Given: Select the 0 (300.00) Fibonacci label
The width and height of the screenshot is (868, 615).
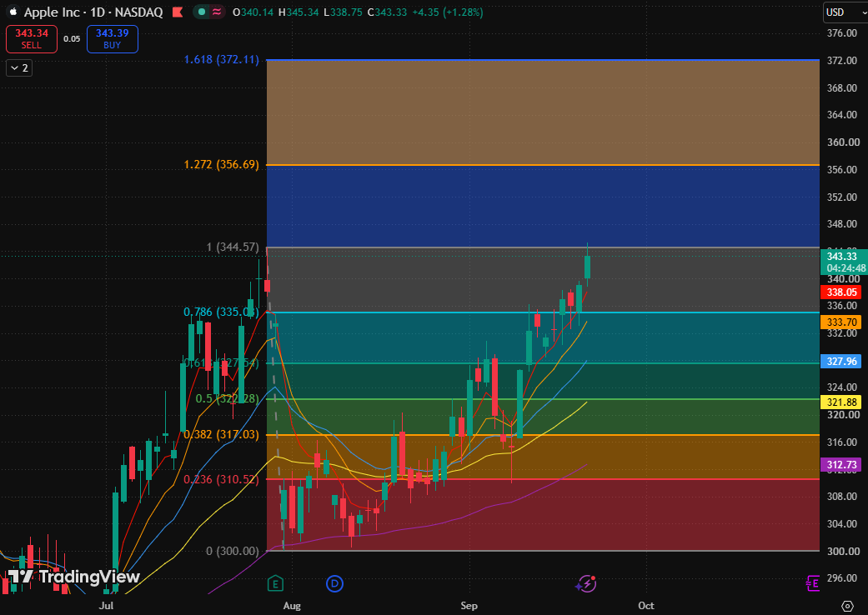Looking at the screenshot, I should pos(233,551).
